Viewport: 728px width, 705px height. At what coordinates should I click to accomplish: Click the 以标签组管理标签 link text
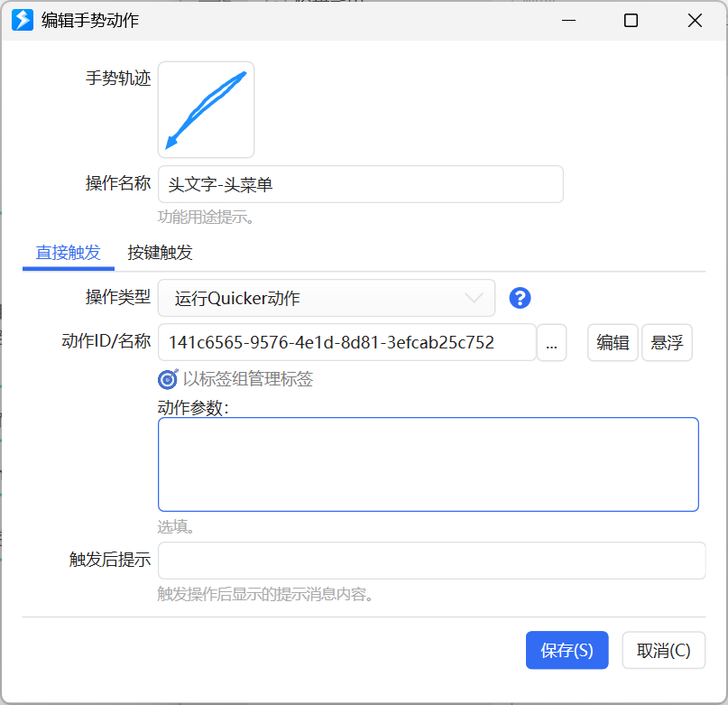pyautogui.click(x=248, y=379)
